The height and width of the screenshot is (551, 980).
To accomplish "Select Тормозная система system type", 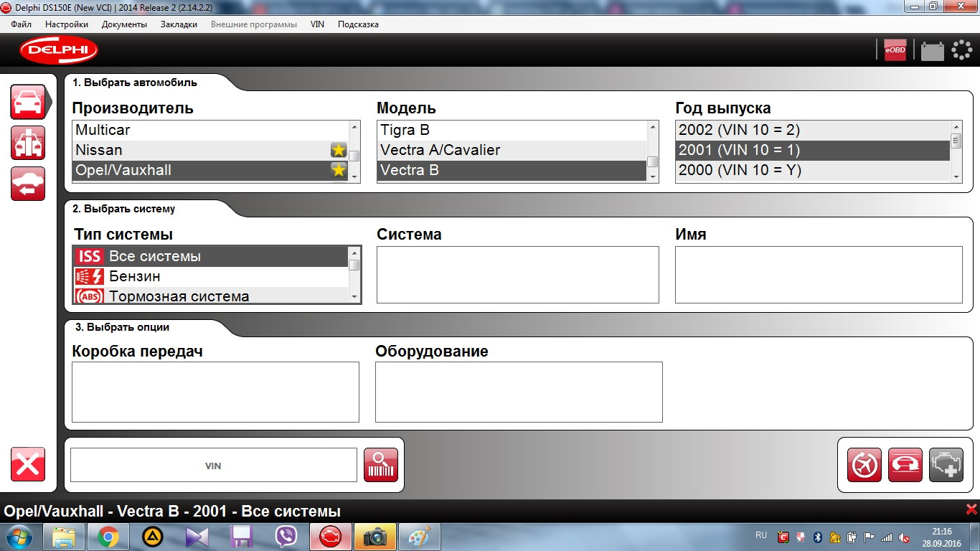I will (210, 296).
